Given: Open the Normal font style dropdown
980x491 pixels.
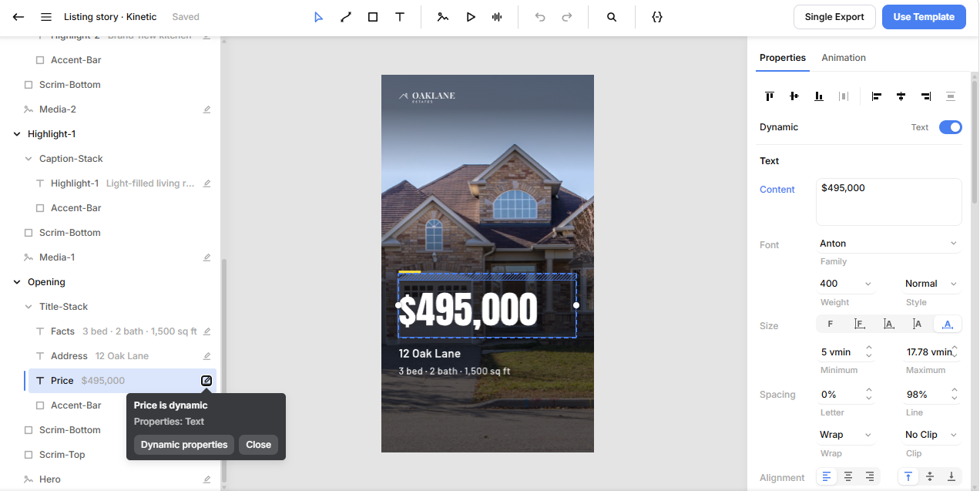Looking at the screenshot, I should (x=931, y=284).
